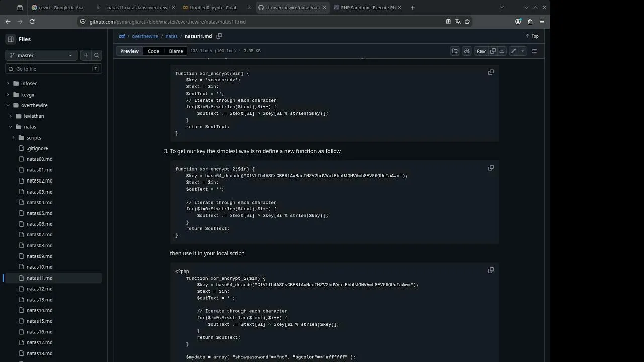Expand the infosec folder
Viewport: 644px width, 362px height.
click(8, 83)
